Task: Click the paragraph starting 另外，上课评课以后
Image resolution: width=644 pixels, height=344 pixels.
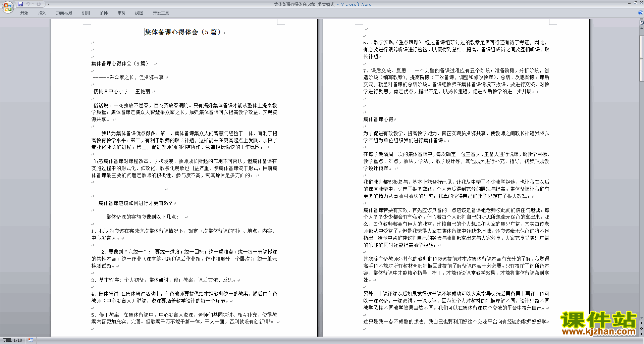Action: [456, 301]
